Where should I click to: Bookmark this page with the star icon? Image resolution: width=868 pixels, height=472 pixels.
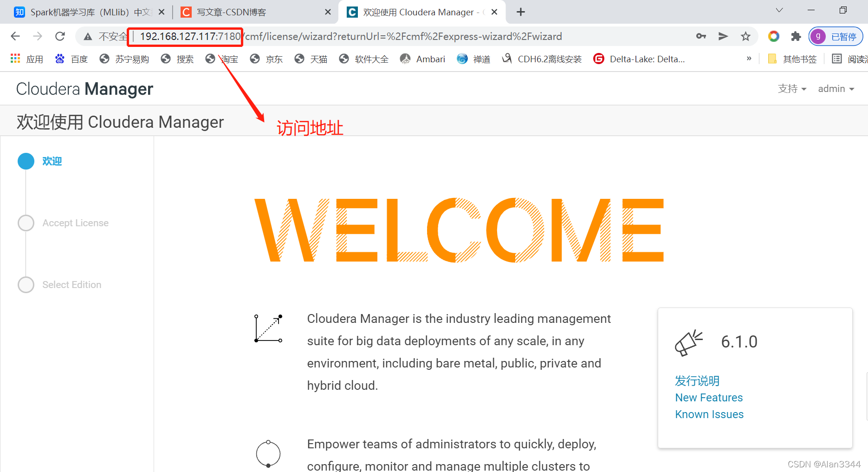[745, 36]
